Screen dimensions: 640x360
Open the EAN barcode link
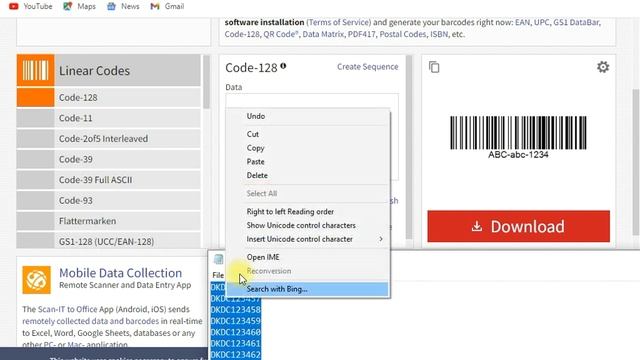click(x=522, y=22)
